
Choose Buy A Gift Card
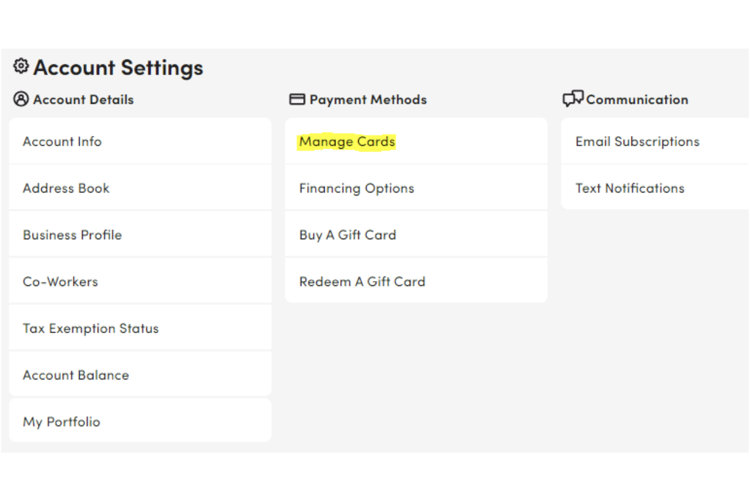coord(347,235)
